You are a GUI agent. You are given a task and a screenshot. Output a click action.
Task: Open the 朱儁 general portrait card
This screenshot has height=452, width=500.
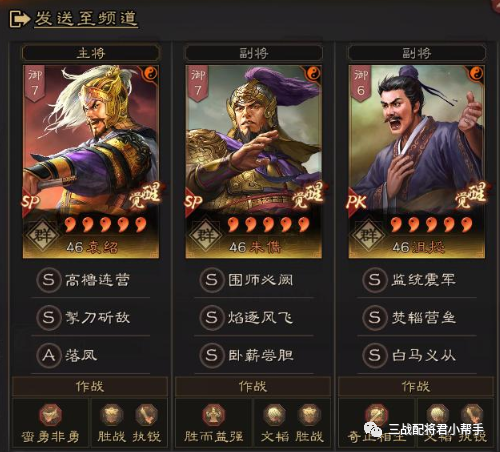pos(254,162)
